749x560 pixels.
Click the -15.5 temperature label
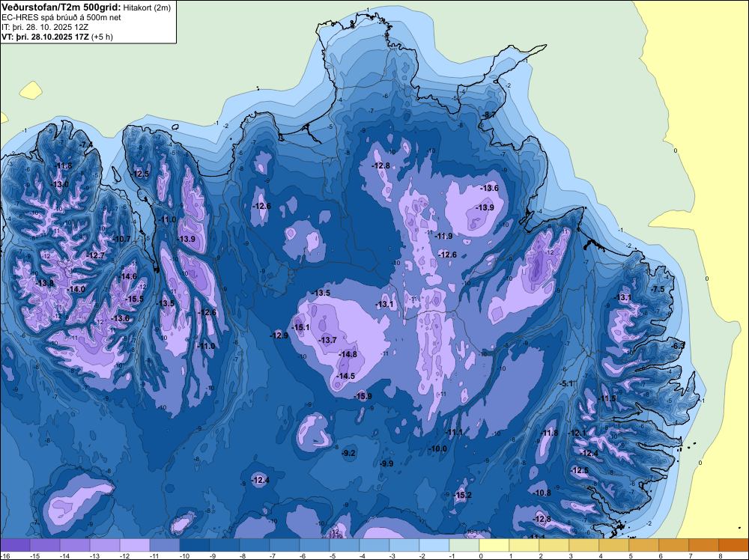pos(134,299)
